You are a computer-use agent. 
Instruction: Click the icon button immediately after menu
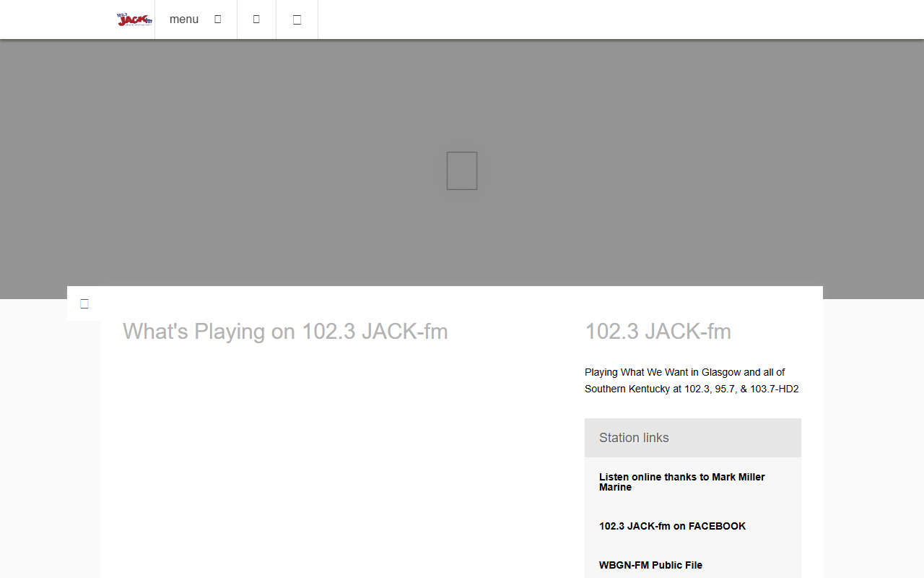(x=256, y=20)
